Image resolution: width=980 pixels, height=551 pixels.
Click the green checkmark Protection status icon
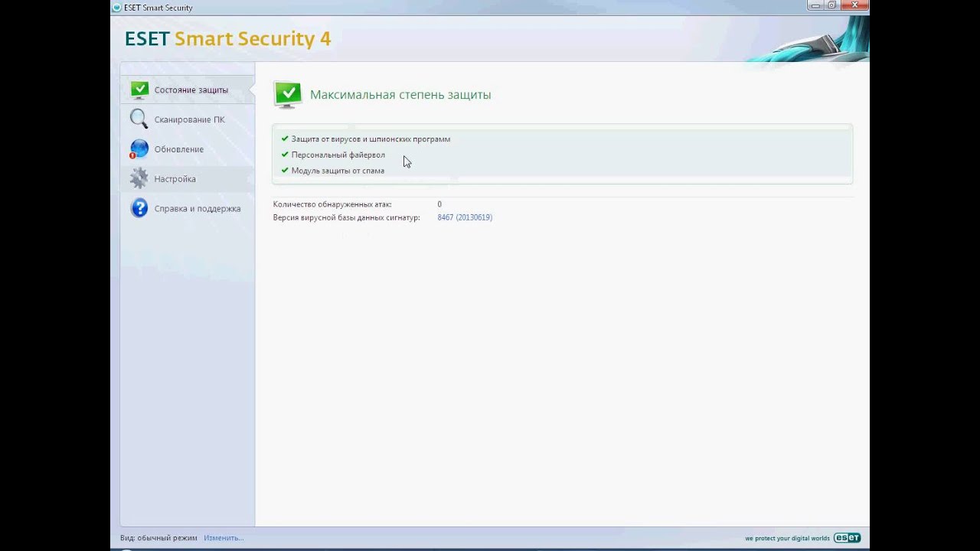point(139,90)
